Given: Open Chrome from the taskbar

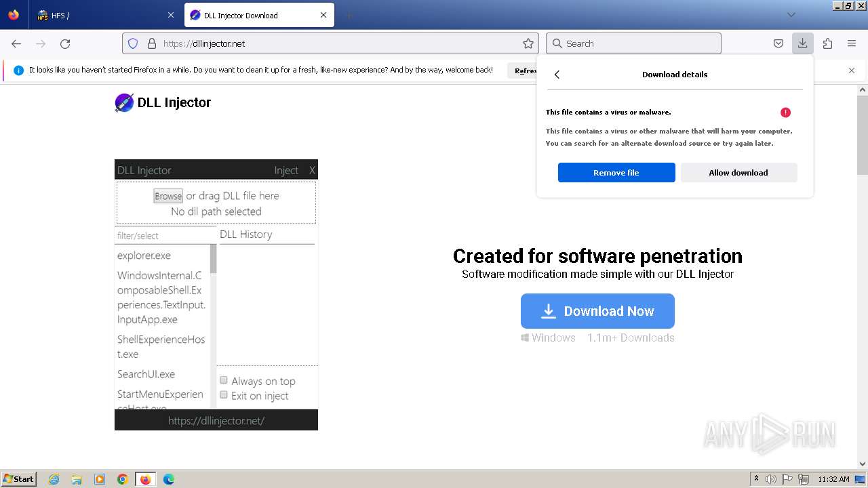Looking at the screenshot, I should pos(123,479).
